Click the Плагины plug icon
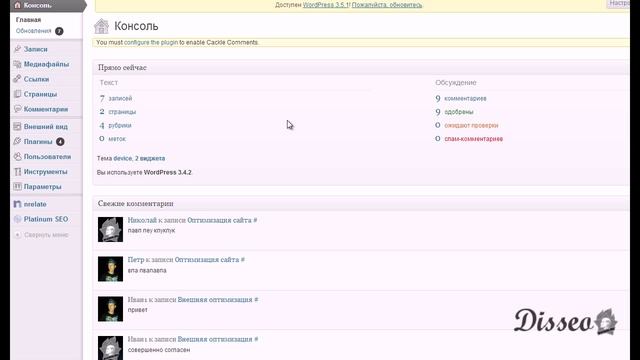 pos(17,141)
